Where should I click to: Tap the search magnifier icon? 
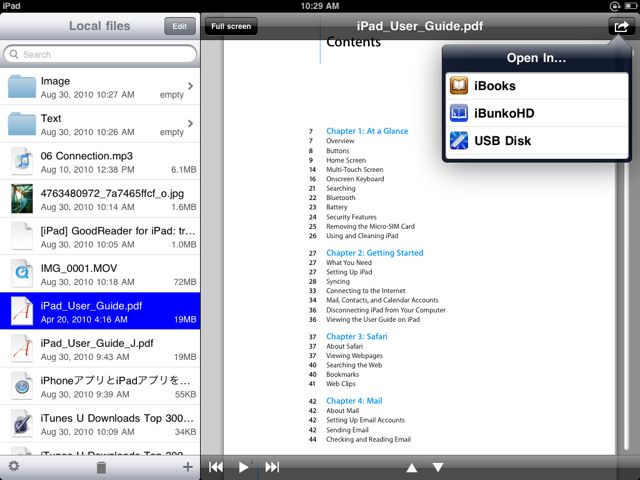pyautogui.click(x=14, y=54)
